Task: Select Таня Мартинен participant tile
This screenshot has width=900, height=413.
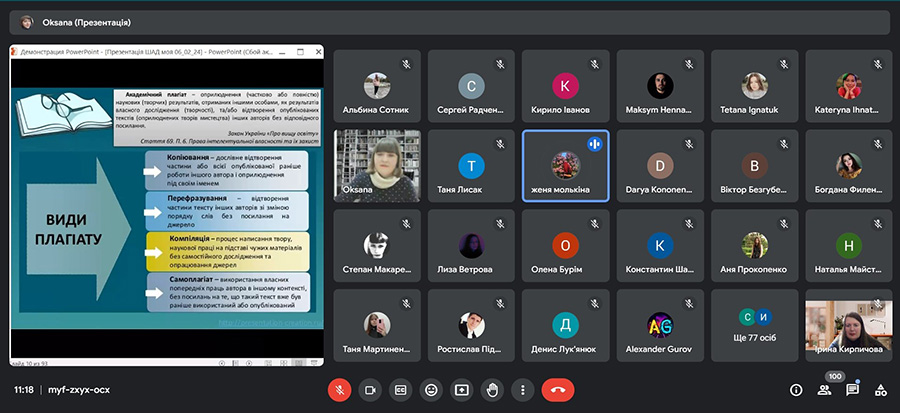Action: (x=377, y=325)
